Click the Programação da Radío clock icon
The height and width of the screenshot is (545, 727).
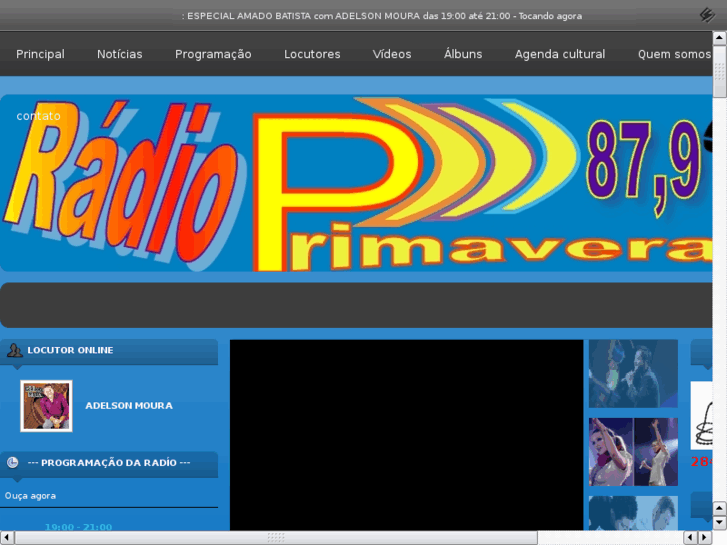click(13, 462)
